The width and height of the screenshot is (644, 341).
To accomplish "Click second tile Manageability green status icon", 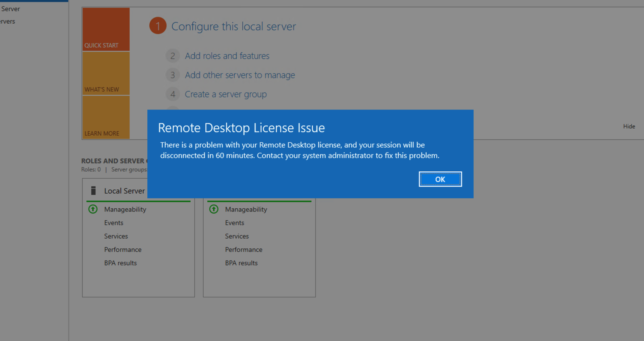I will 214,209.
